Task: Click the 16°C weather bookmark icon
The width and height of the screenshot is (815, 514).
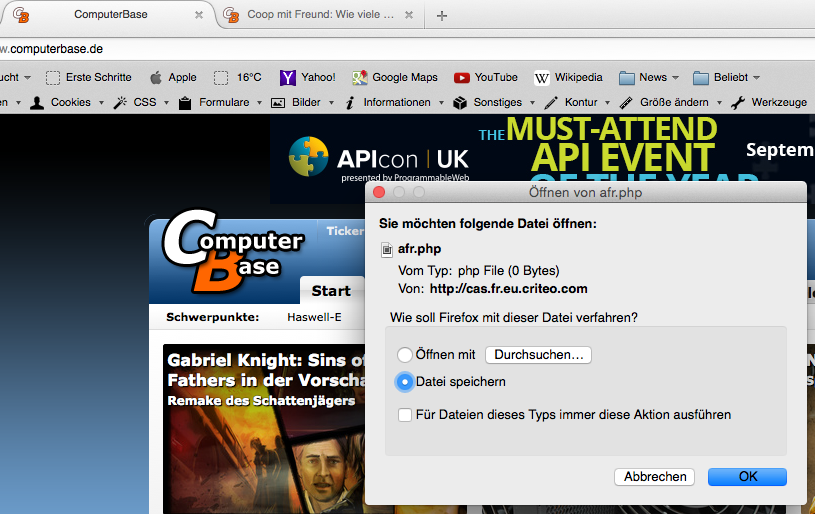Action: 221,78
